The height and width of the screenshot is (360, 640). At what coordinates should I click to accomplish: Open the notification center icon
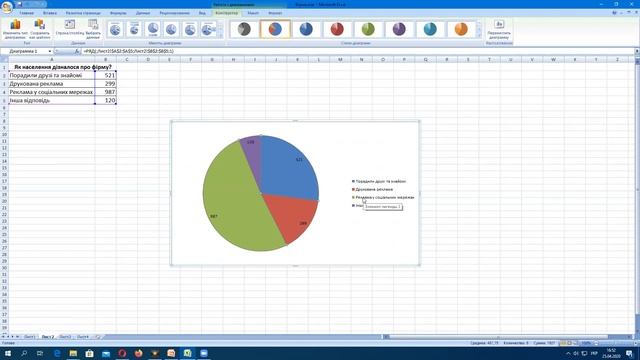(629, 353)
